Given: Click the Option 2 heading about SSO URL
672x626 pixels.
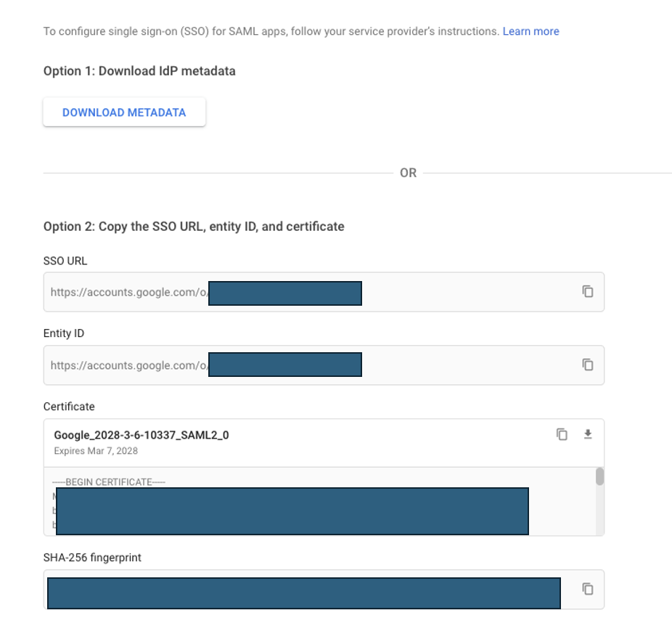Looking at the screenshot, I should [194, 227].
